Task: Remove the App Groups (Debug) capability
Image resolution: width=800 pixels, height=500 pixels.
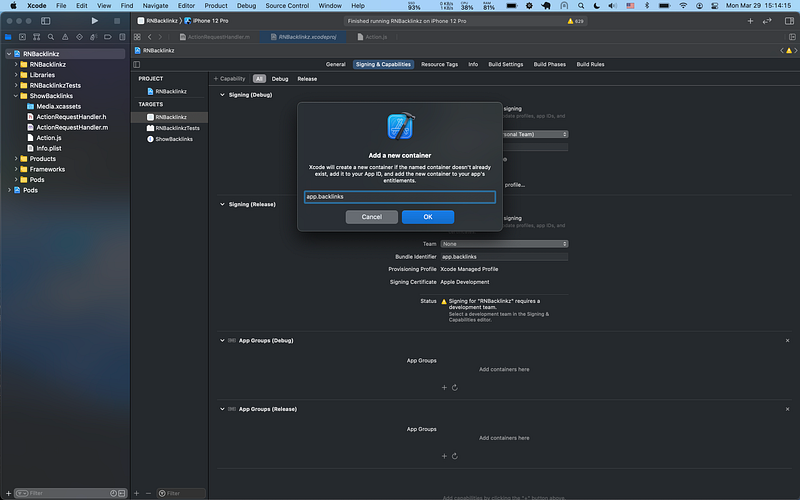Action: (786, 340)
